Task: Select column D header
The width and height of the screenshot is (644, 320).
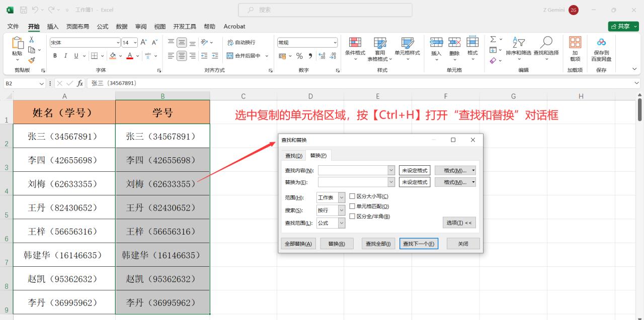Action: tap(310, 96)
